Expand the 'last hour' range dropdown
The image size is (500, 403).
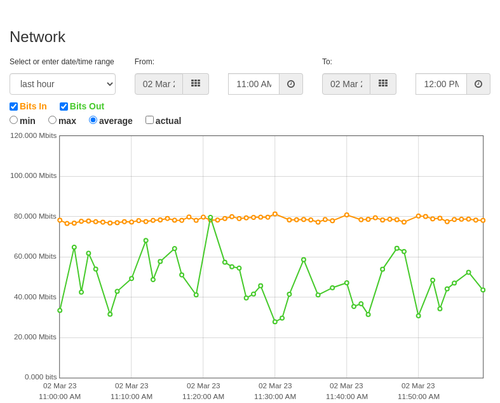63,84
